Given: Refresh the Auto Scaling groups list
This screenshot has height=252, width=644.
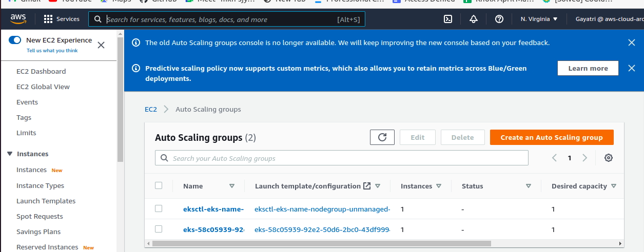Looking at the screenshot, I should tap(382, 137).
